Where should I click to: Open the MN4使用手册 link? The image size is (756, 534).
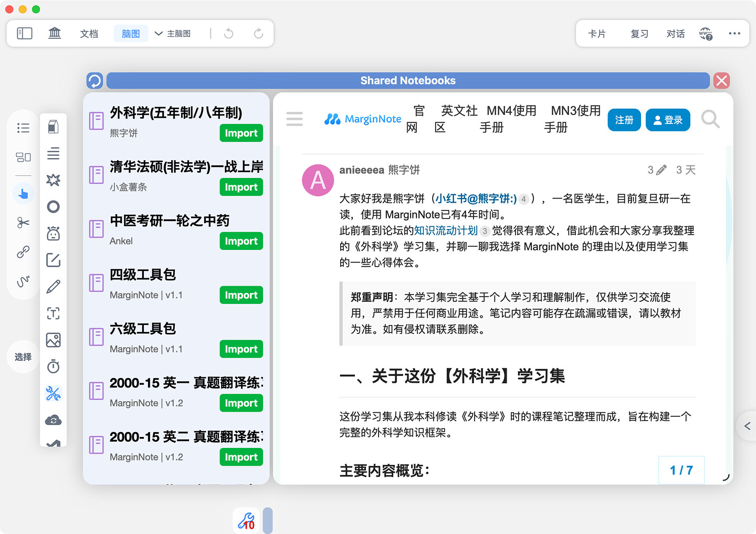click(x=508, y=119)
